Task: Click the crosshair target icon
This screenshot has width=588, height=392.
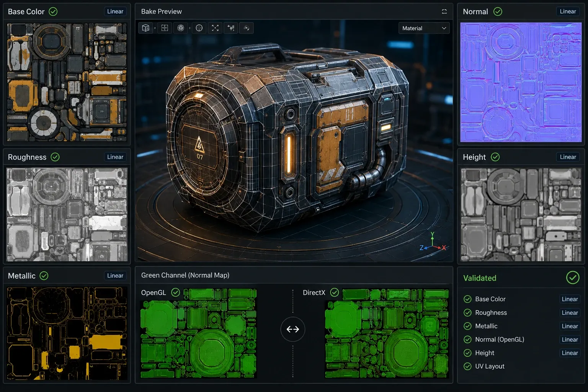Action: click(199, 28)
